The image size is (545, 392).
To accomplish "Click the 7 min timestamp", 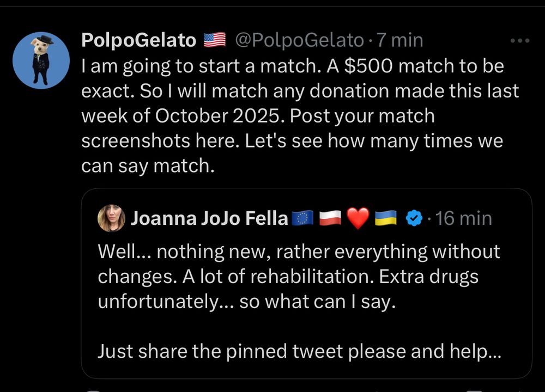I will click(x=401, y=40).
